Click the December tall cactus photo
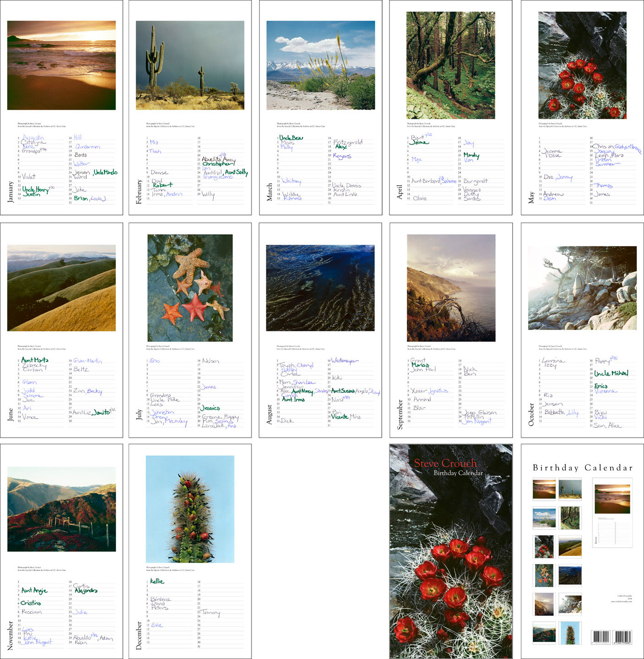644x659 pixels. tap(190, 509)
